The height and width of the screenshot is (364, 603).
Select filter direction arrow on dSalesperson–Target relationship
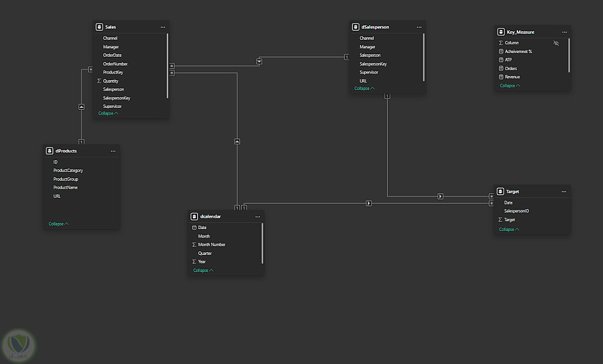pyautogui.click(x=440, y=196)
